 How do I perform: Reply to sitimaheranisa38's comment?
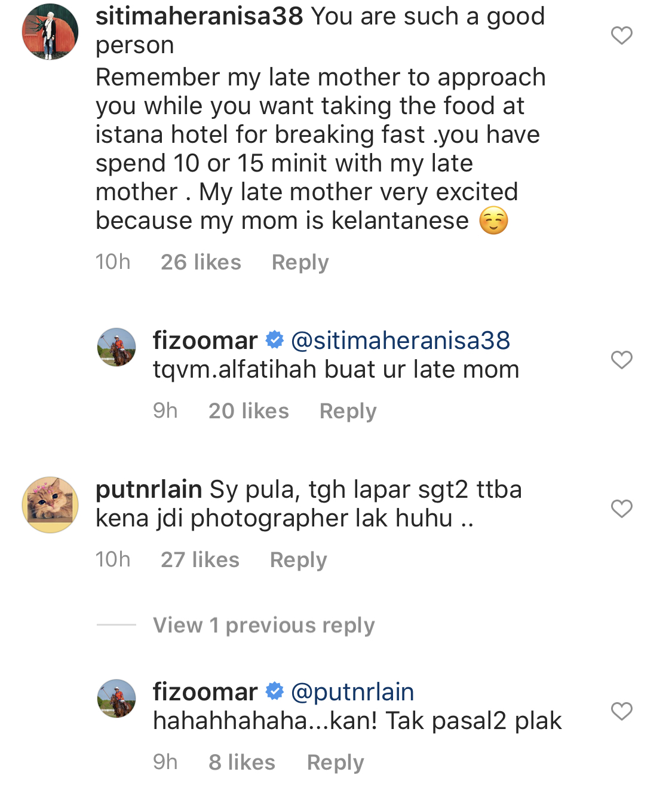point(300,262)
